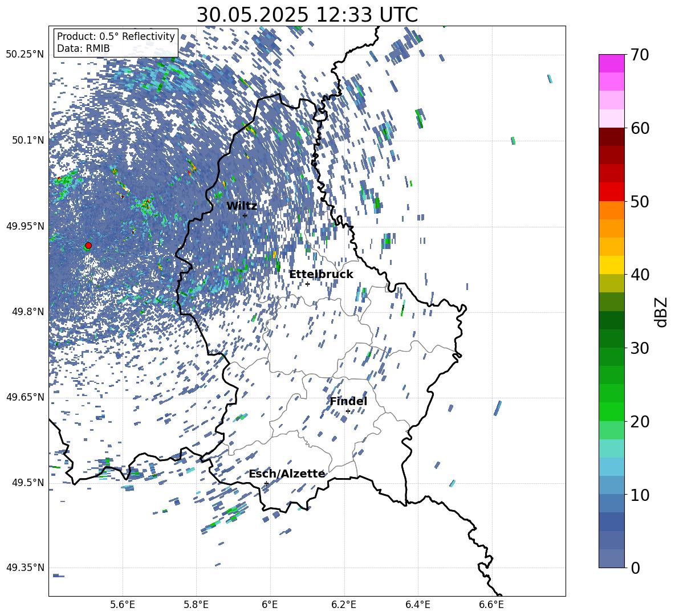675x616 pixels.
Task: Click the 60 dBZ colorbar tick label
Action: point(640,128)
